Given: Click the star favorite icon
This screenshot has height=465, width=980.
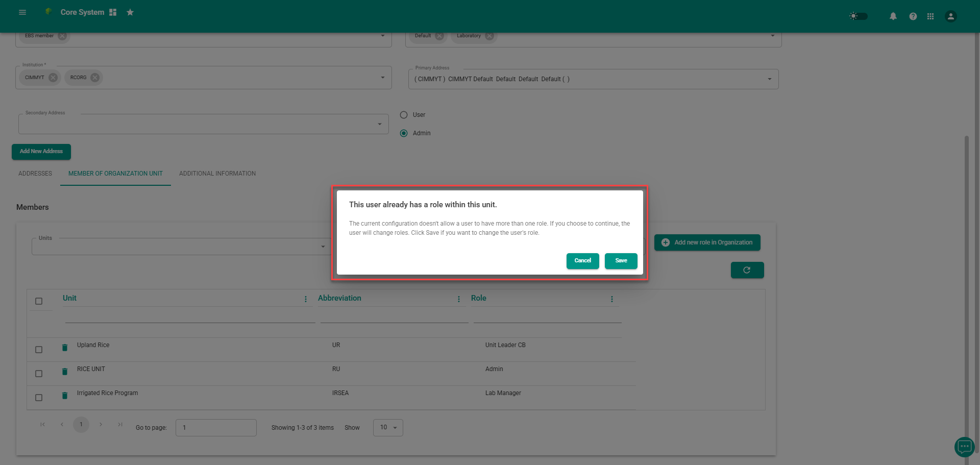Looking at the screenshot, I should click(130, 12).
